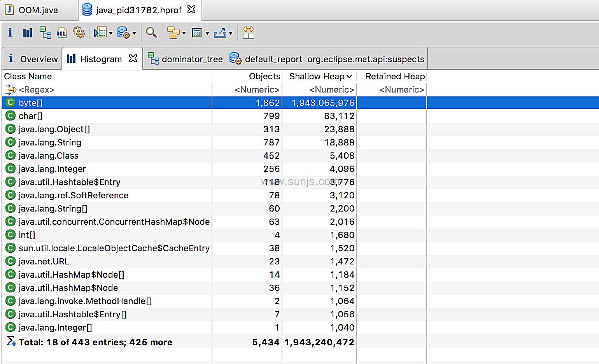The width and height of the screenshot is (599, 364).
Task: Open the OQL query editor icon
Action: (62, 33)
